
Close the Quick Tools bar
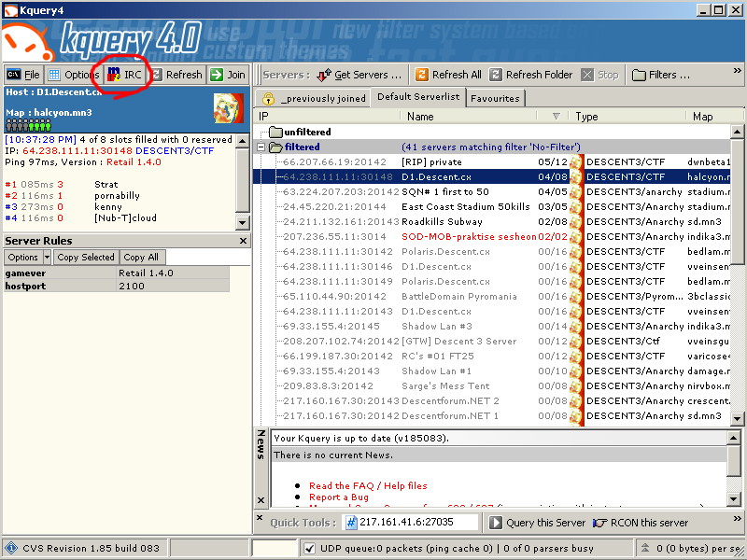(260, 518)
